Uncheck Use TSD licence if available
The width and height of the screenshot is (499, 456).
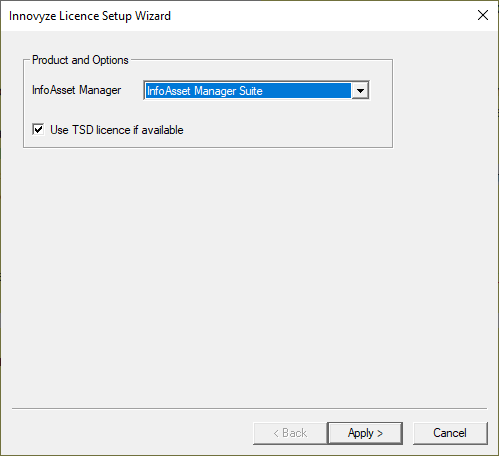38,129
